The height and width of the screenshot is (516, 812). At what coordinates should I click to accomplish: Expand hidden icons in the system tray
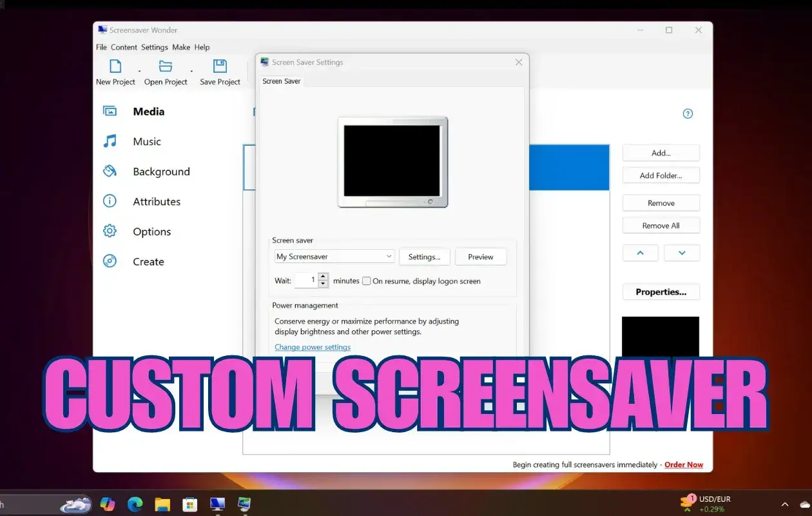(785, 503)
